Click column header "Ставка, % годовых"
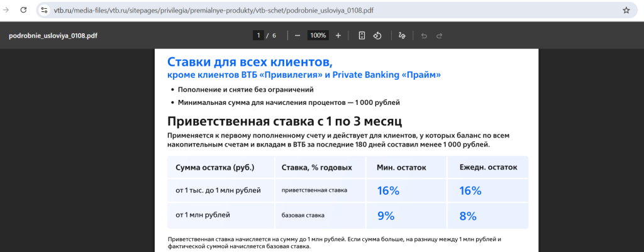This screenshot has height=252, width=644. [317, 167]
